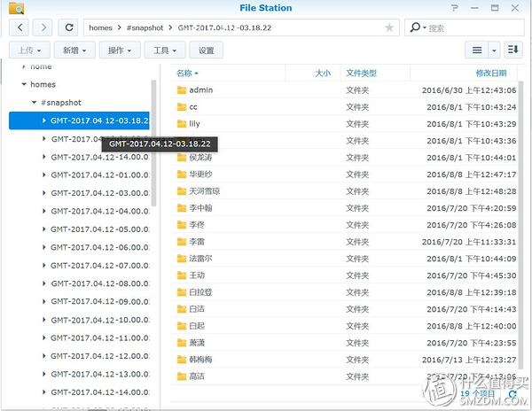Open the 工具 tools dropdown
The width and height of the screenshot is (532, 411).
(x=165, y=50)
